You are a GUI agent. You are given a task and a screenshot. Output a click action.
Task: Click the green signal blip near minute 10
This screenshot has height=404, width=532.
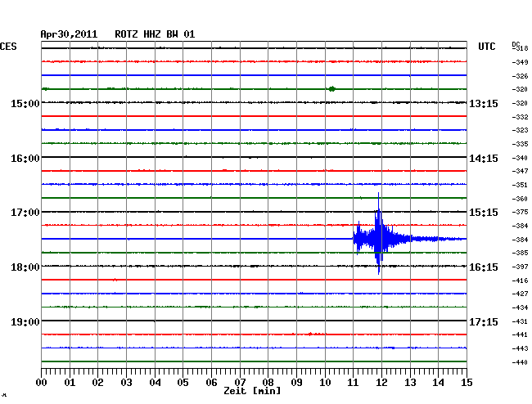pos(331,89)
